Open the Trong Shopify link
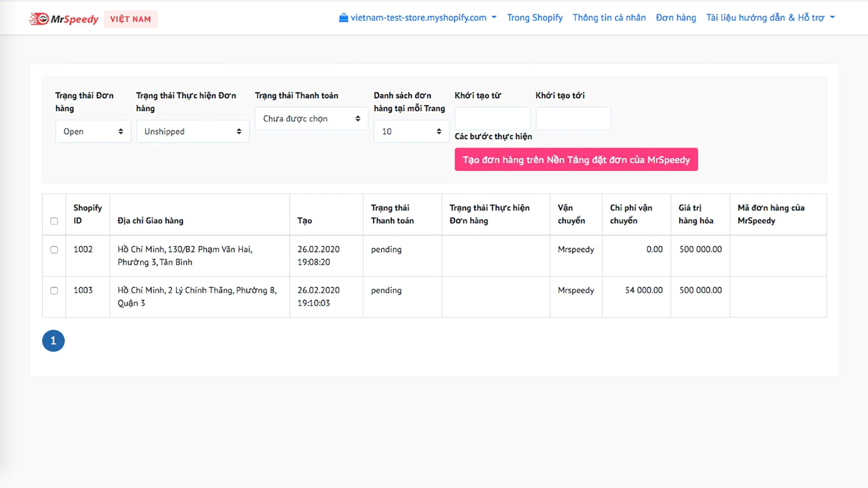This screenshot has height=488, width=868. 534,17
